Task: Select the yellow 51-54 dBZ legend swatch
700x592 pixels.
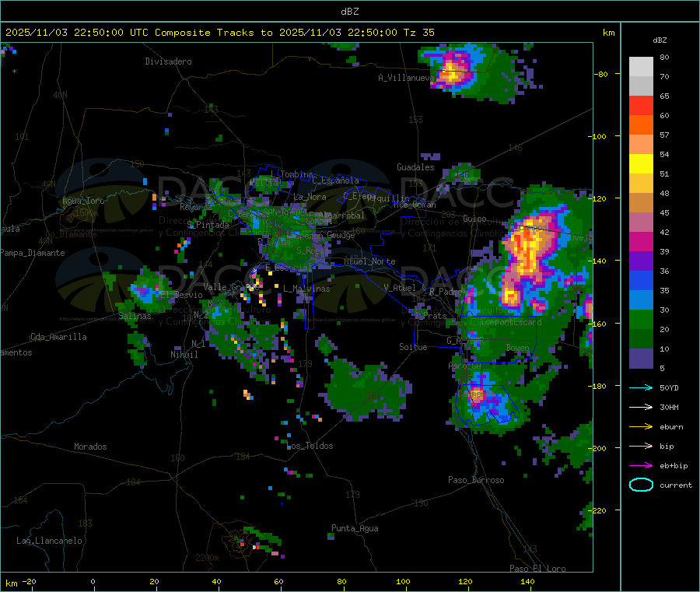Action: [641, 164]
